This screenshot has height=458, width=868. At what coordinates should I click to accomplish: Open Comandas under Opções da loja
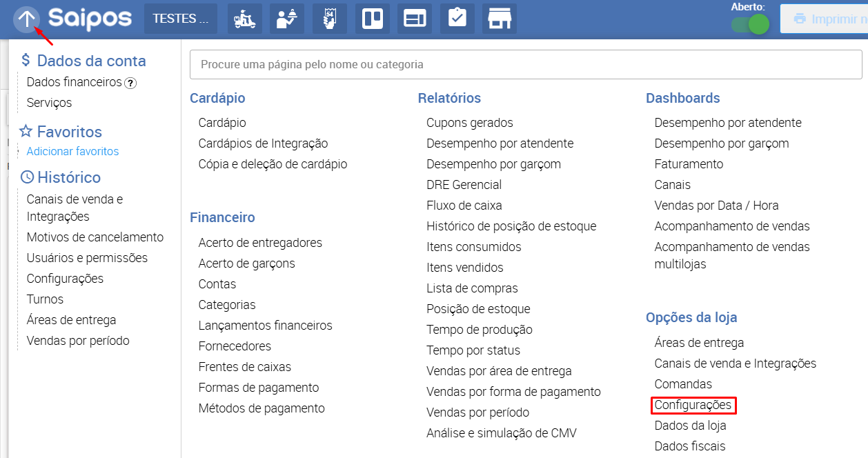(x=683, y=384)
